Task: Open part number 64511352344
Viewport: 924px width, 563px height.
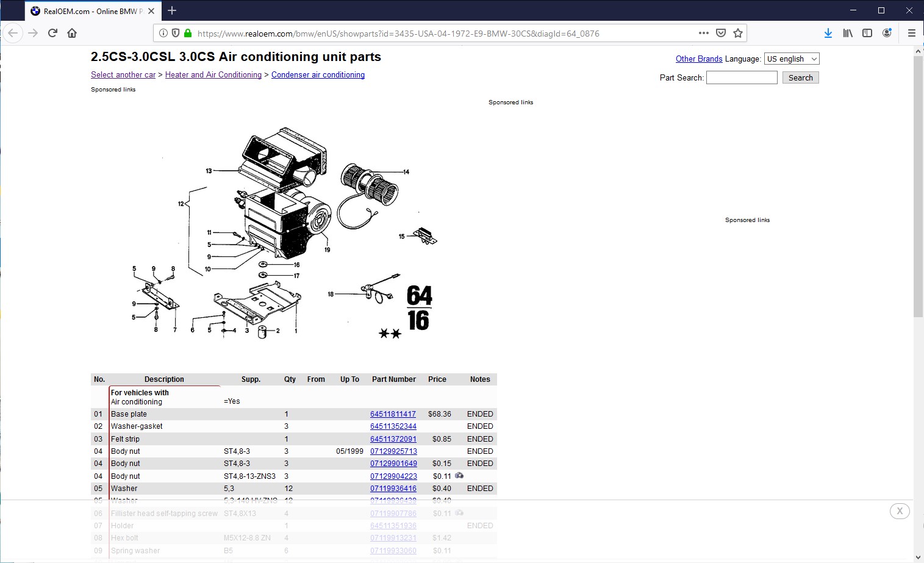Action: click(x=393, y=426)
